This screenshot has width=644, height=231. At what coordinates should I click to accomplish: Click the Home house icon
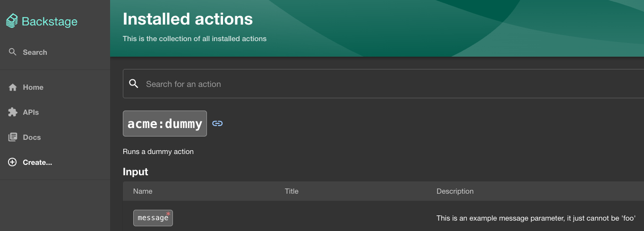[x=13, y=87]
